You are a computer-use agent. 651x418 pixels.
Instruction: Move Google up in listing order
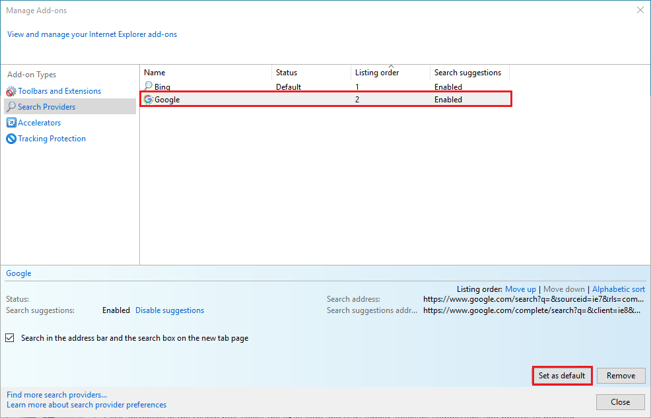tap(520, 289)
